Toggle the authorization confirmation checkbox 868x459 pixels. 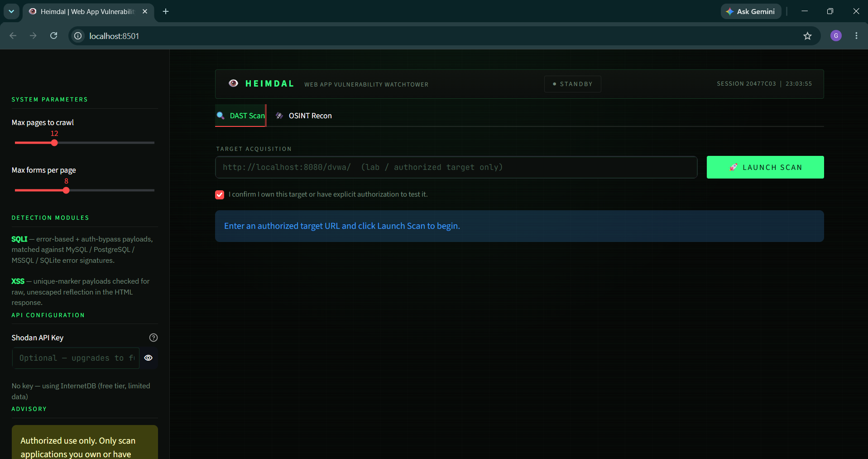click(x=220, y=195)
